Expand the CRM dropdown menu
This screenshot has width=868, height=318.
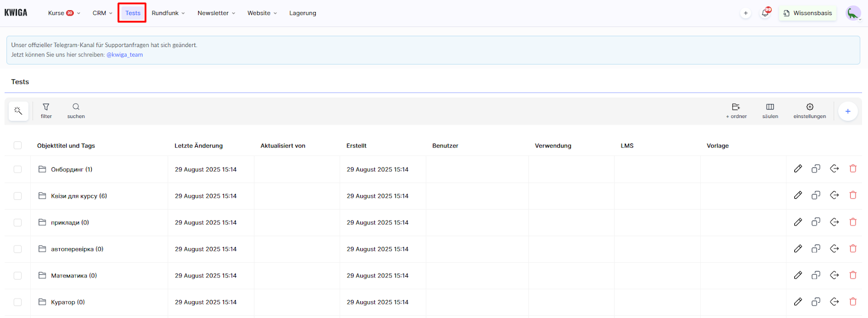tap(102, 13)
